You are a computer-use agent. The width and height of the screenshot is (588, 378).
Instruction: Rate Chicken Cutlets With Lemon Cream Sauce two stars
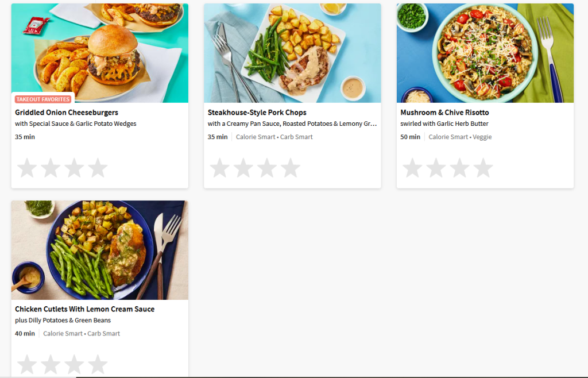pos(51,364)
